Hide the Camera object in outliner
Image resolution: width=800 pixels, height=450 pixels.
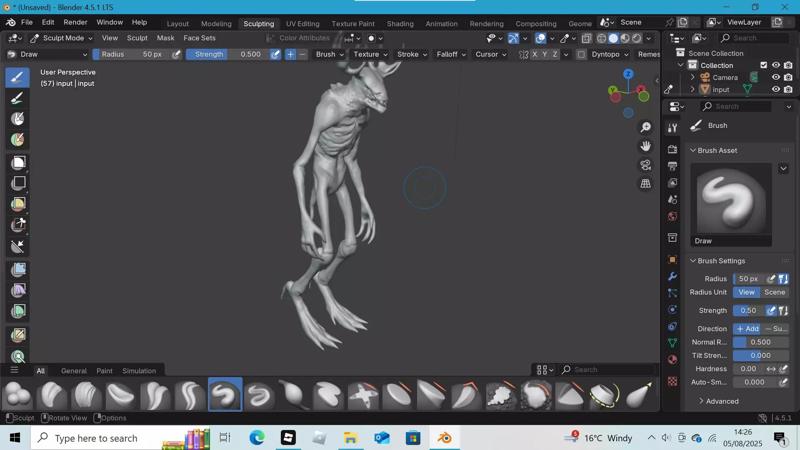(775, 77)
